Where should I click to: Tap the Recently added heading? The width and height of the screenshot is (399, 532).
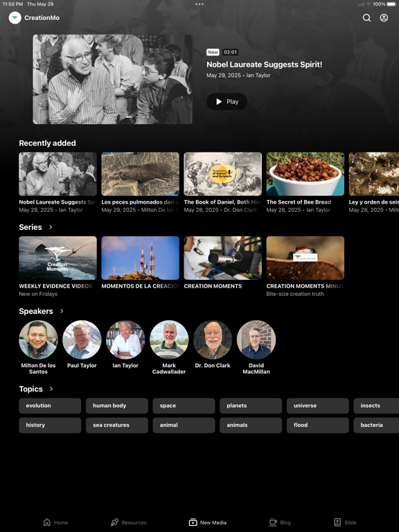[x=48, y=143]
